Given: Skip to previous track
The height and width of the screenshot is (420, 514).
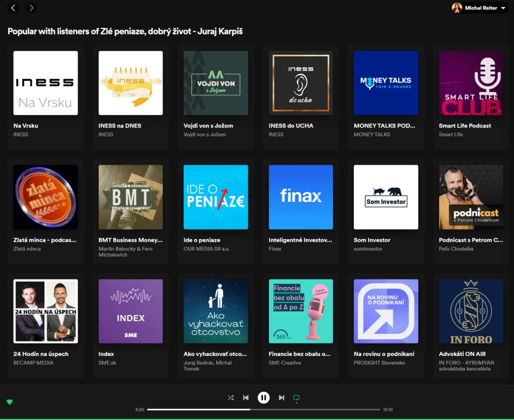Looking at the screenshot, I should click(x=246, y=398).
